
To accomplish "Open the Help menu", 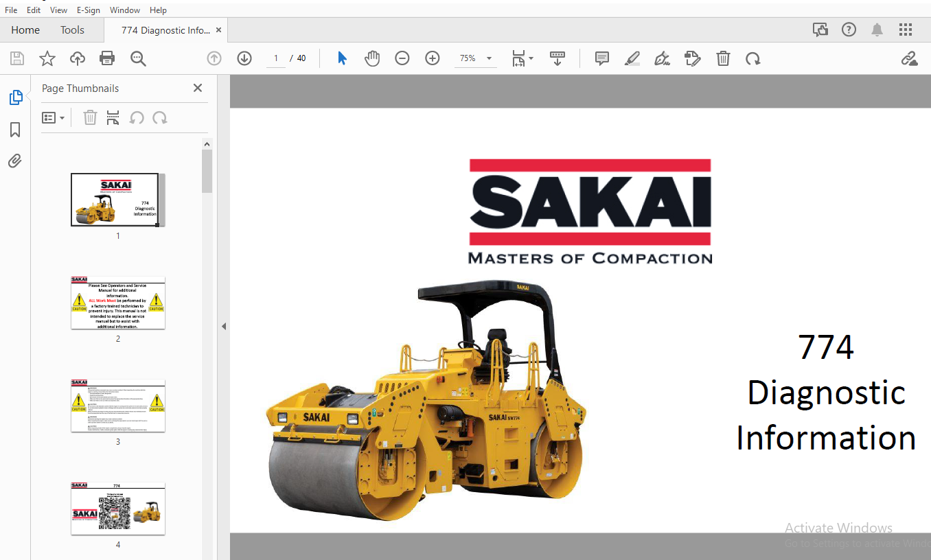I will 158,10.
